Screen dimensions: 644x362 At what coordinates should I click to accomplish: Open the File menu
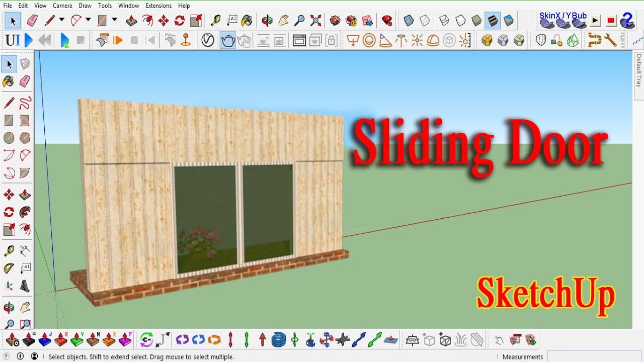[x=8, y=6]
